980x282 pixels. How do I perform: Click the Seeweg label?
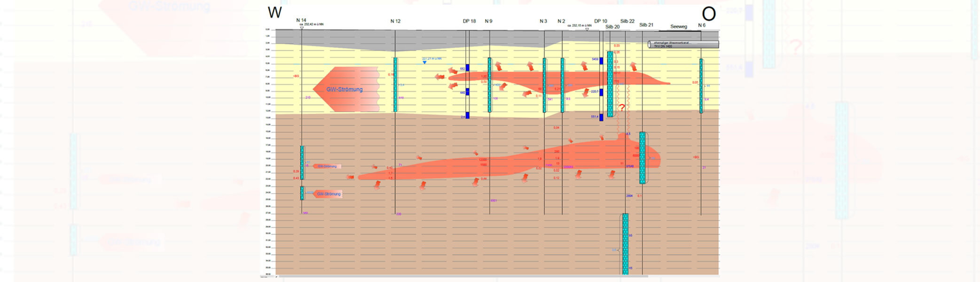(x=679, y=27)
